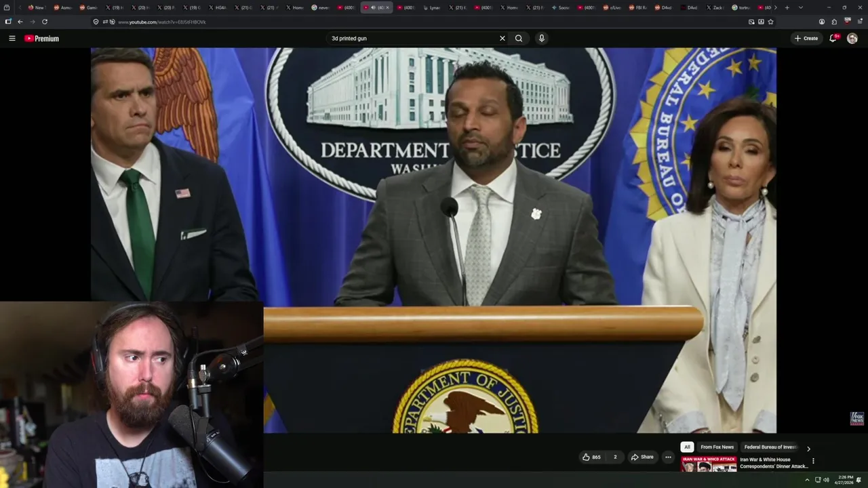Focus the YouTube search box
868x488 pixels.
tap(412, 39)
